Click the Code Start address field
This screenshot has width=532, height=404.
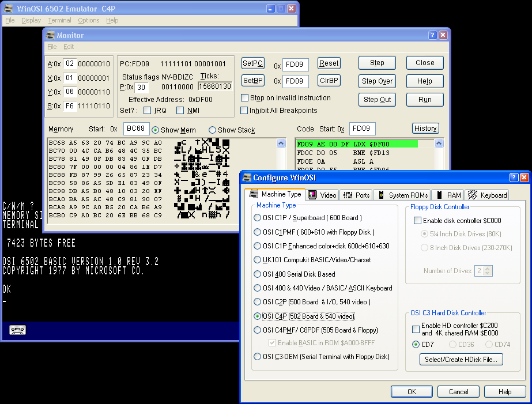tap(362, 129)
